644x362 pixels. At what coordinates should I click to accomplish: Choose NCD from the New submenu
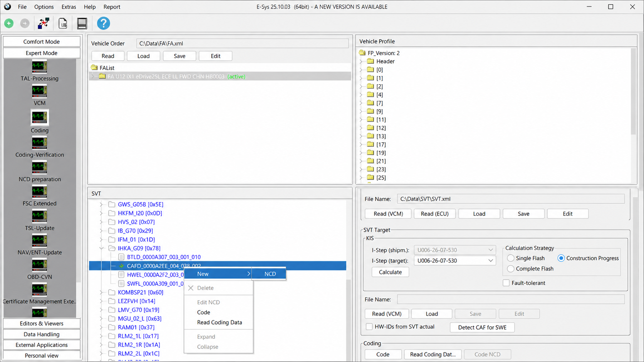(269, 274)
